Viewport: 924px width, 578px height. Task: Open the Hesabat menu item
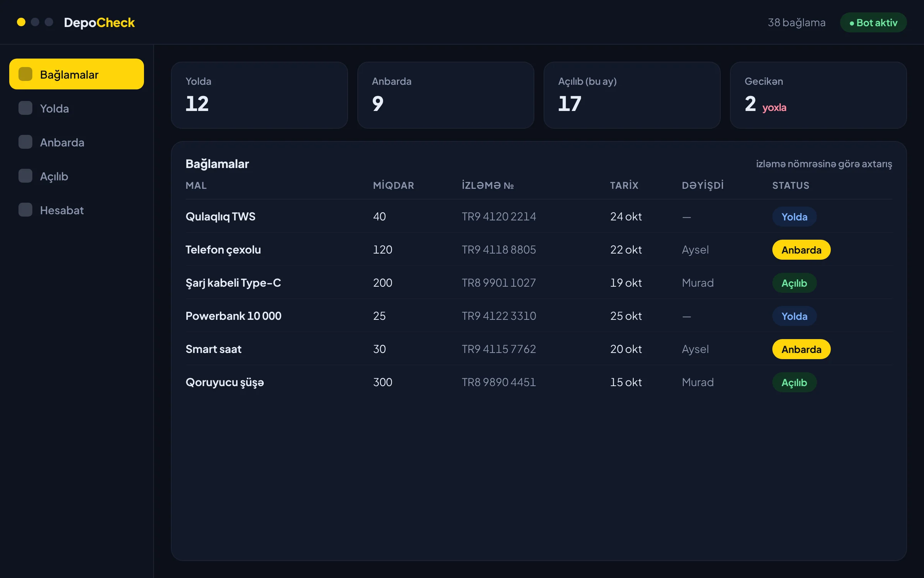[x=77, y=210]
